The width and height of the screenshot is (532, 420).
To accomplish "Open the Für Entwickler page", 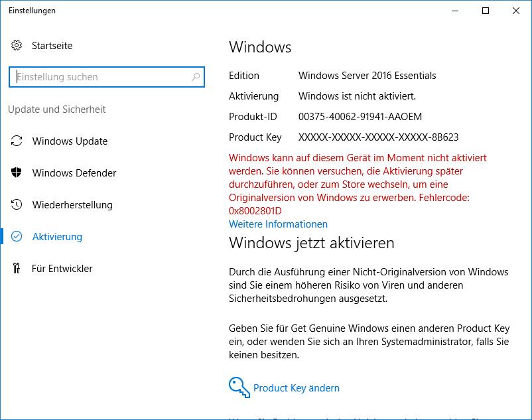I will click(62, 269).
